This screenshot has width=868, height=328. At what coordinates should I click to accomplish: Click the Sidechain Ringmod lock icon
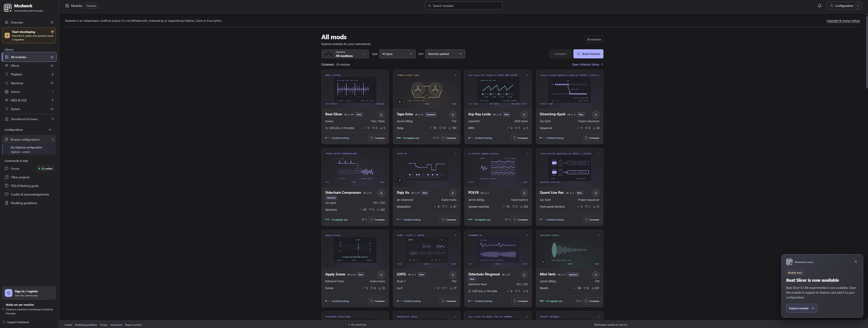tap(524, 274)
